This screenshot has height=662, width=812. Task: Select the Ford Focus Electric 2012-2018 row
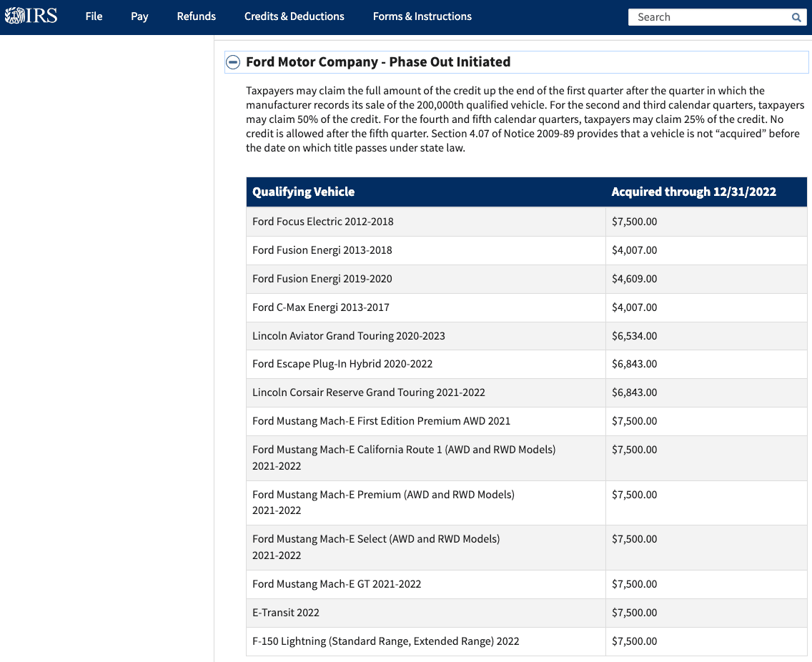(322, 222)
